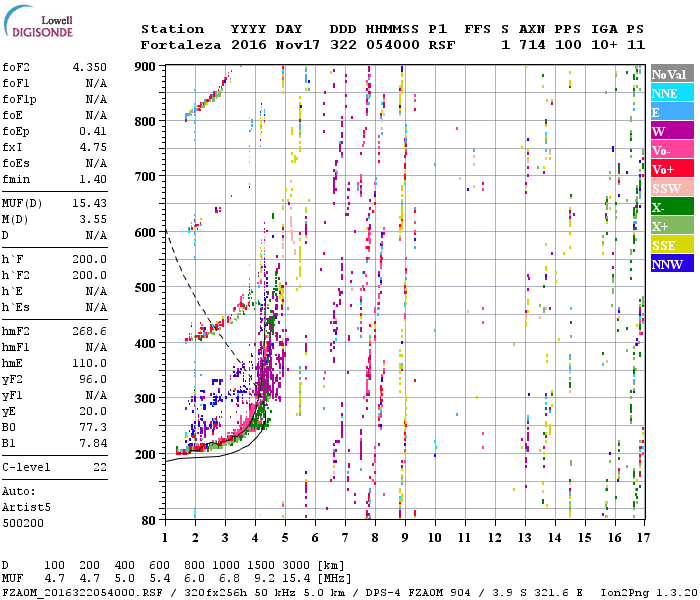Click the yE value 20.0
The height and width of the screenshot is (600, 700).
pyautogui.click(x=93, y=411)
